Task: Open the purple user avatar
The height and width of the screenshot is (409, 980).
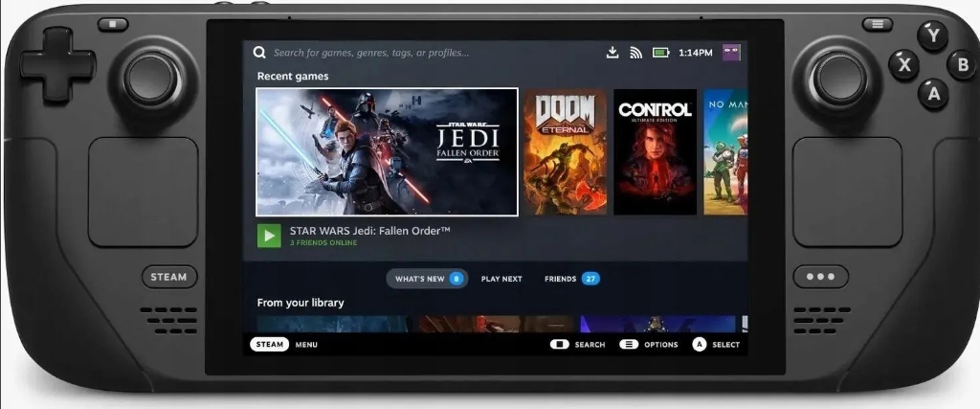Action: [x=731, y=53]
